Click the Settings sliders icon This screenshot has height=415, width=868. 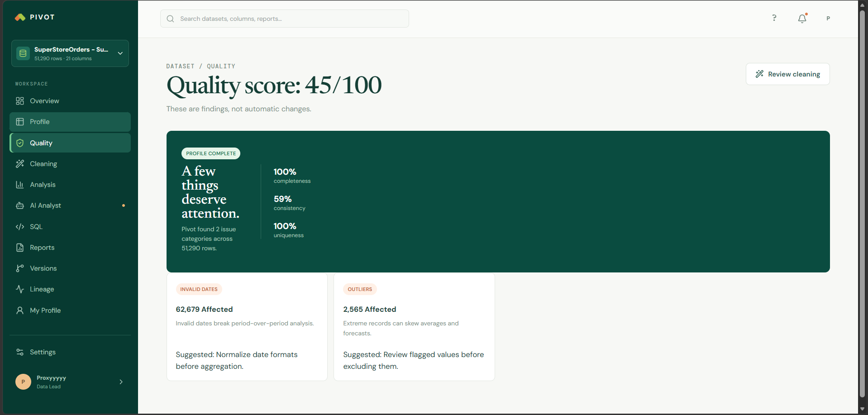[20, 352]
